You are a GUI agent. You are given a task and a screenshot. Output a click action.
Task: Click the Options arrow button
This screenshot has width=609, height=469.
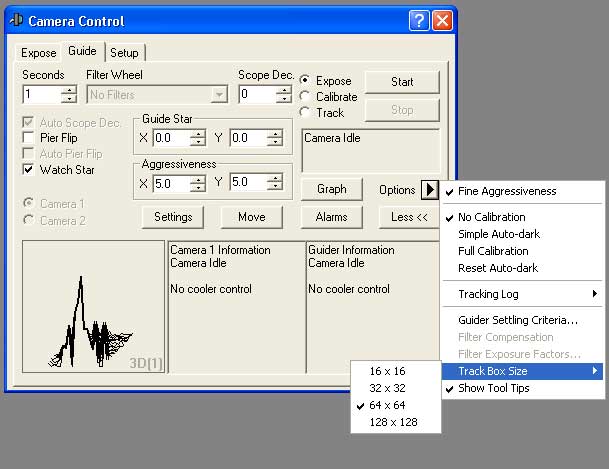click(429, 189)
